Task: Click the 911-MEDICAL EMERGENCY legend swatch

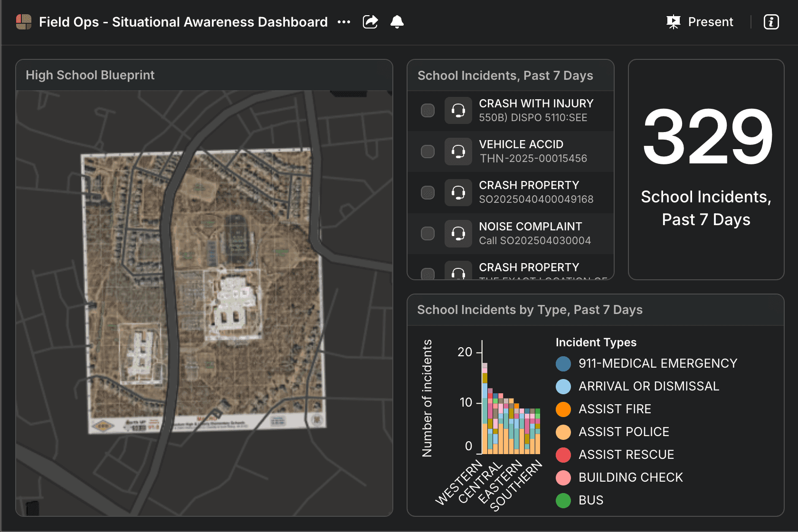Action: click(563, 364)
